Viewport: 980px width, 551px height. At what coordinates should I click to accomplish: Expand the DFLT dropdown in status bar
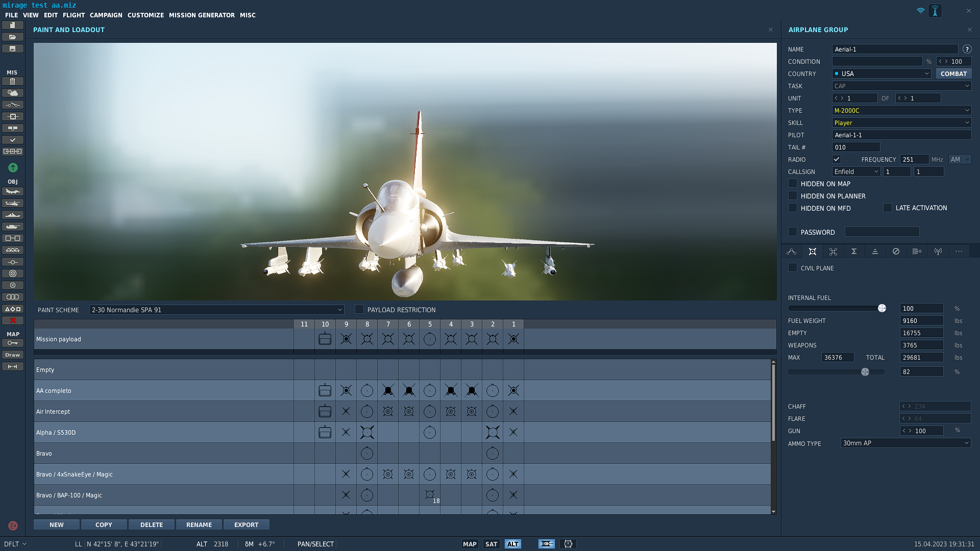[x=15, y=544]
